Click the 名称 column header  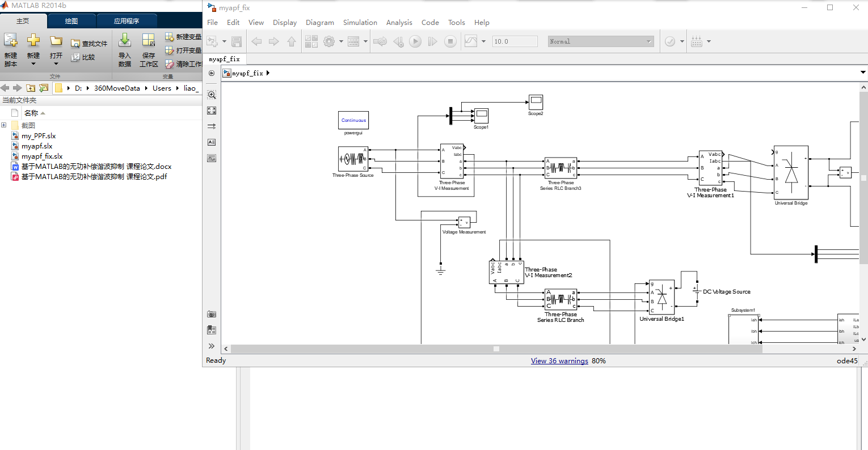(31, 113)
